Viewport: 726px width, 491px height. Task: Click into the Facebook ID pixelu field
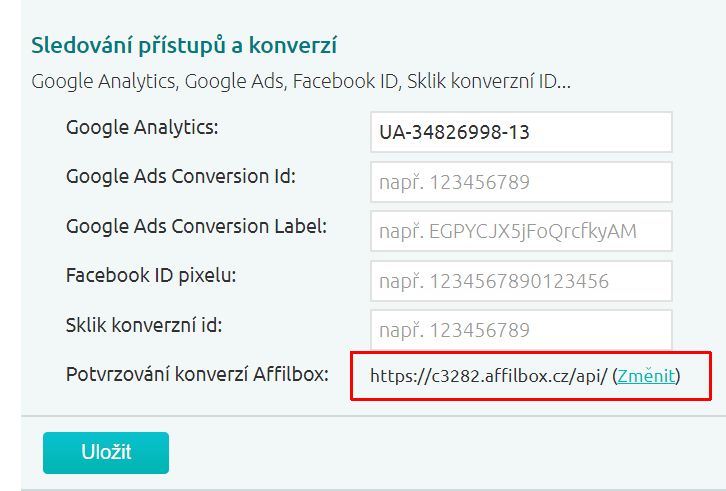521,281
